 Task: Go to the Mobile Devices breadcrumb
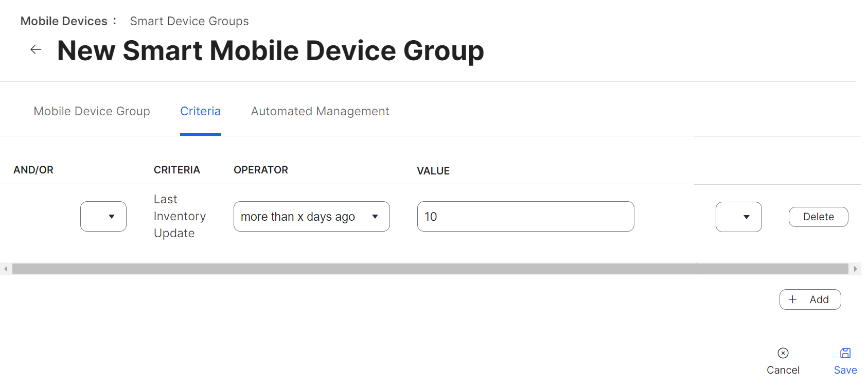(64, 21)
